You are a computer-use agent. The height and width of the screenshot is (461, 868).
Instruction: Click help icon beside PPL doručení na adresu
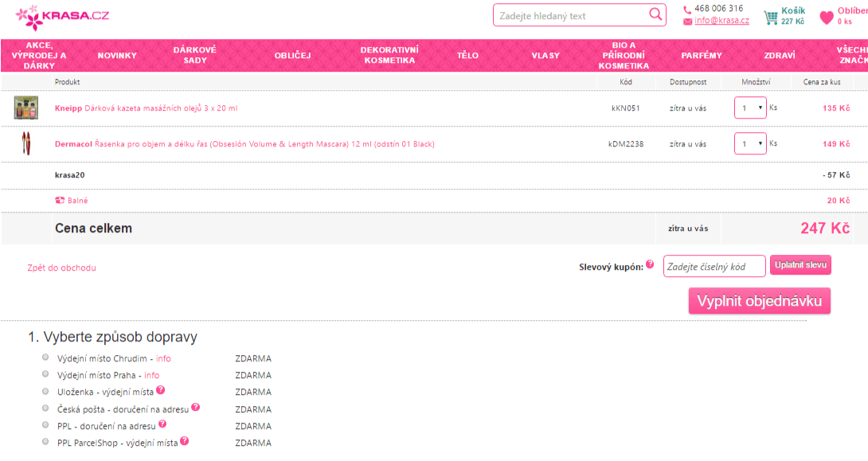[x=162, y=424]
